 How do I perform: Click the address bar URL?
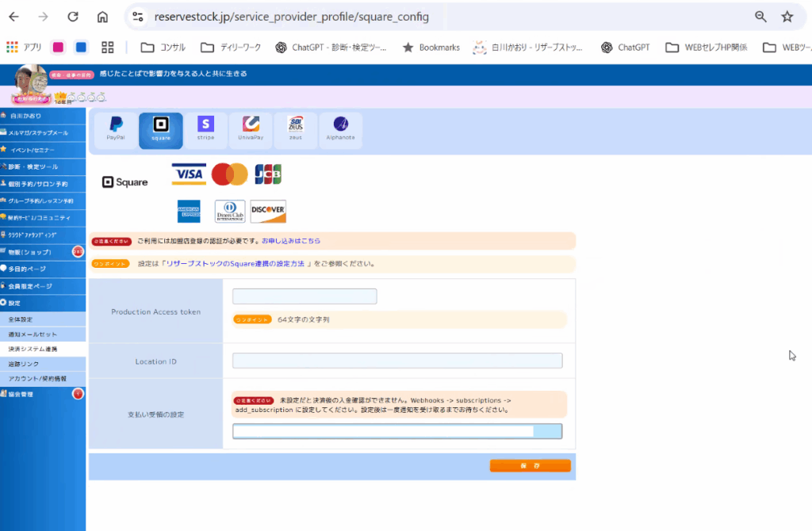click(292, 17)
